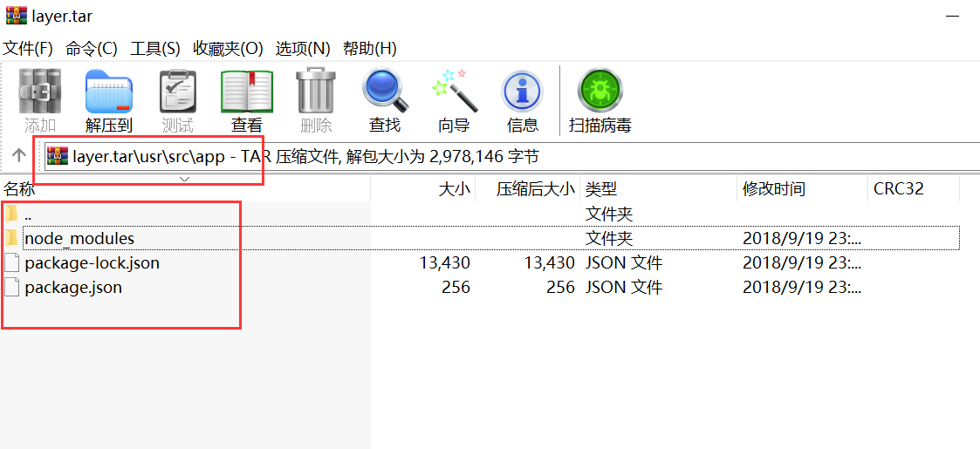Open the Commands (命令) menu
The width and height of the screenshot is (980, 449).
[x=92, y=48]
